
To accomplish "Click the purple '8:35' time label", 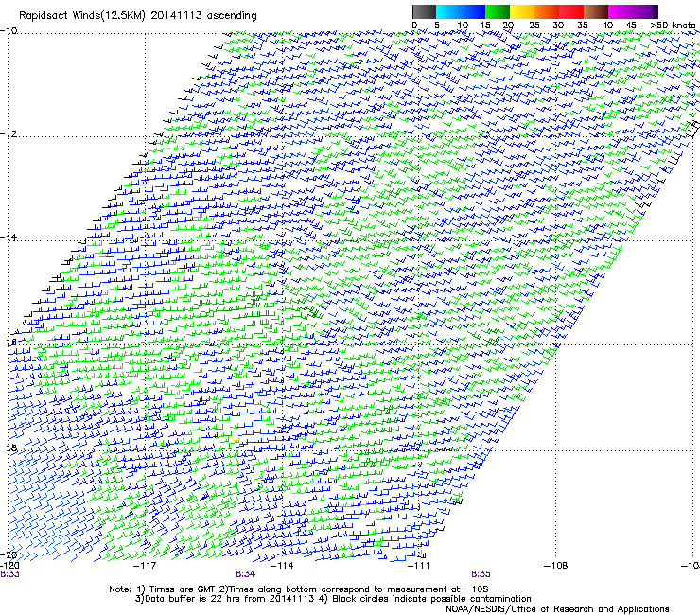I will click(481, 574).
